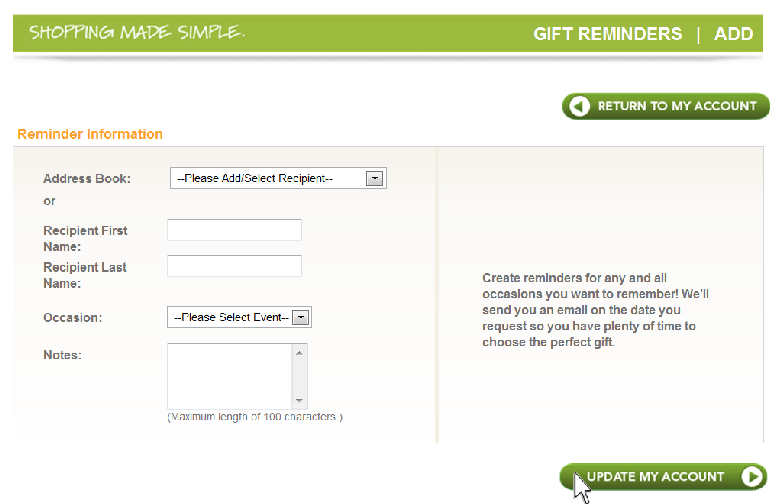Screen dimensions: 775x504
Task: Select the GIFT REMINDERS header item
Action: 607,34
